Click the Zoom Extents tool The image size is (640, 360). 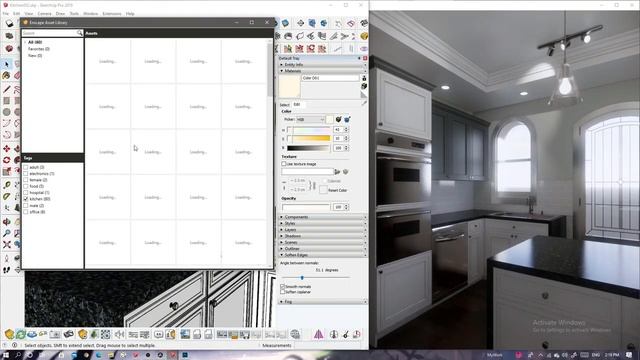[7, 244]
